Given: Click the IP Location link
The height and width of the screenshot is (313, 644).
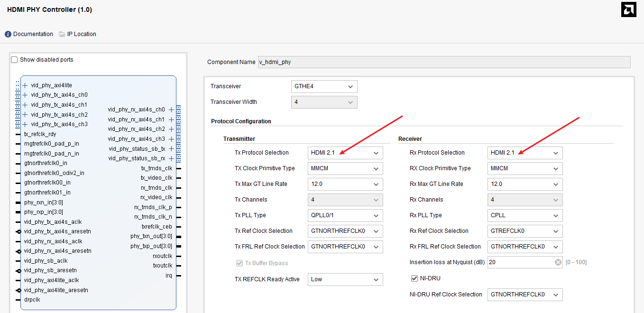Looking at the screenshot, I should (x=82, y=34).
